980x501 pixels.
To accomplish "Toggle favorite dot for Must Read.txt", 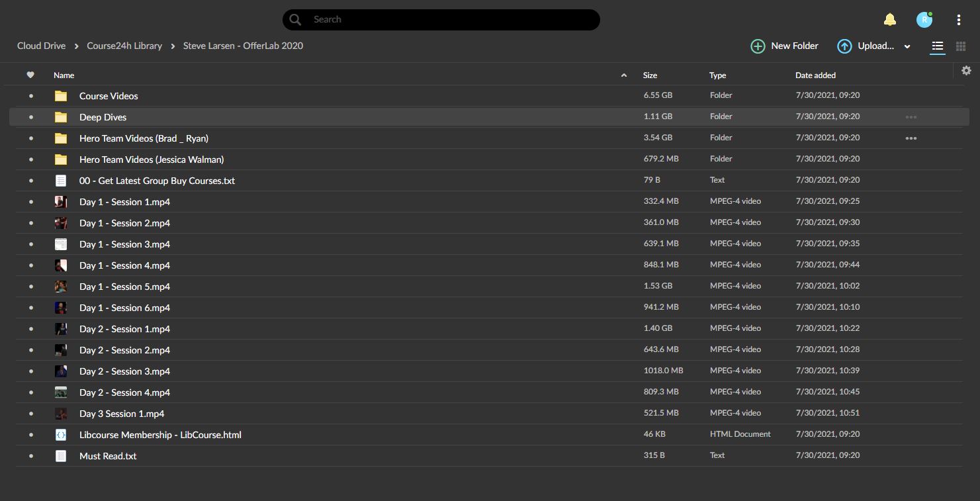I will [x=30, y=456].
